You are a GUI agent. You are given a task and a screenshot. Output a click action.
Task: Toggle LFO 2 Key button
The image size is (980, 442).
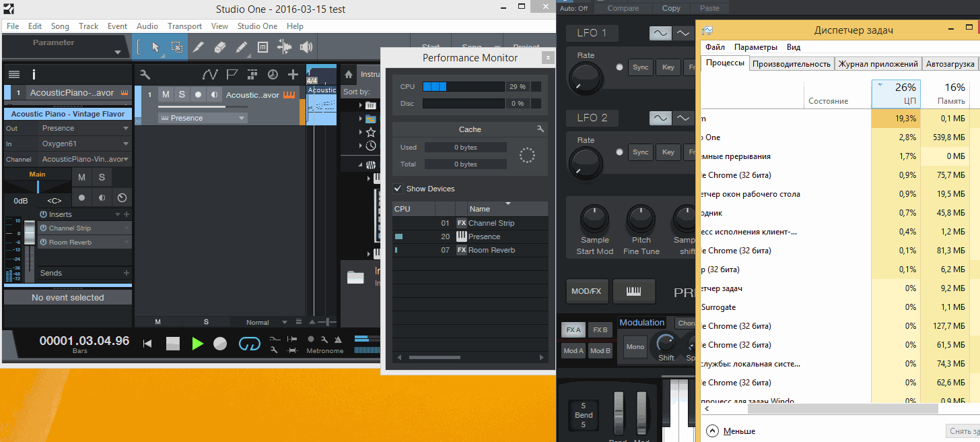(668, 152)
